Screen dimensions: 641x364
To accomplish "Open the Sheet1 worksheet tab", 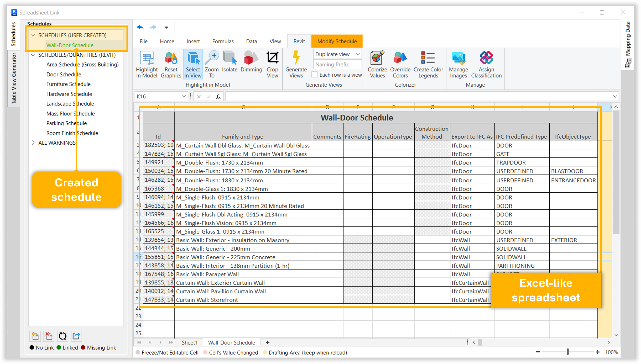I will [x=189, y=342].
